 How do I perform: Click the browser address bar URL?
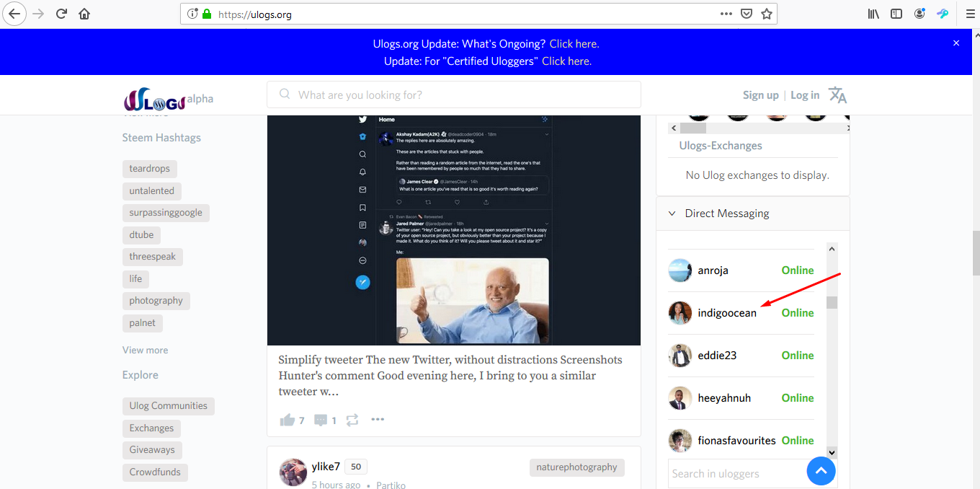(255, 14)
